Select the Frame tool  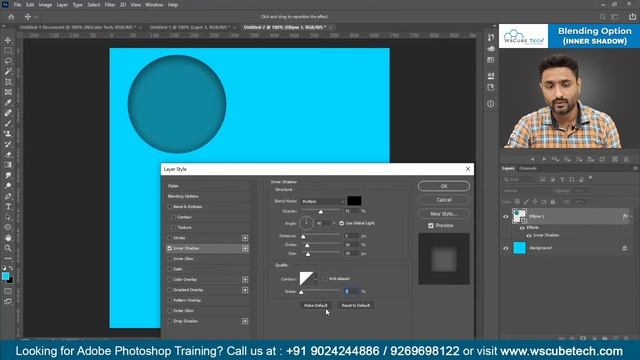pos(8,92)
